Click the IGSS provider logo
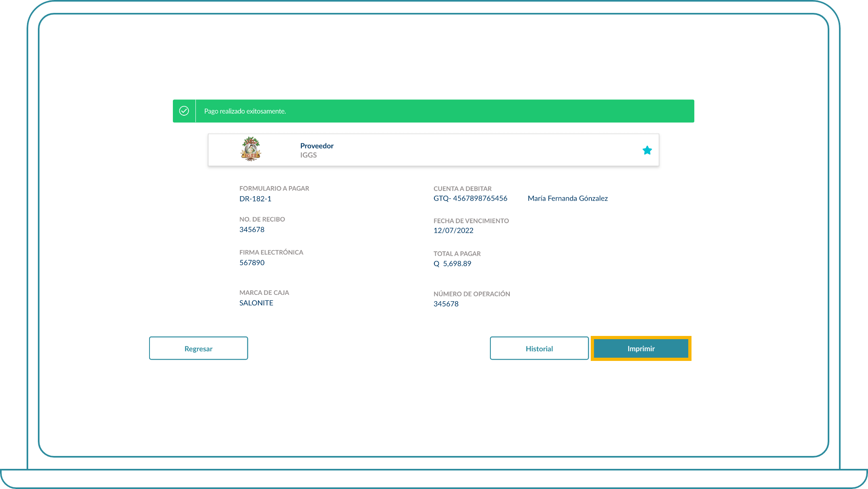 point(251,149)
